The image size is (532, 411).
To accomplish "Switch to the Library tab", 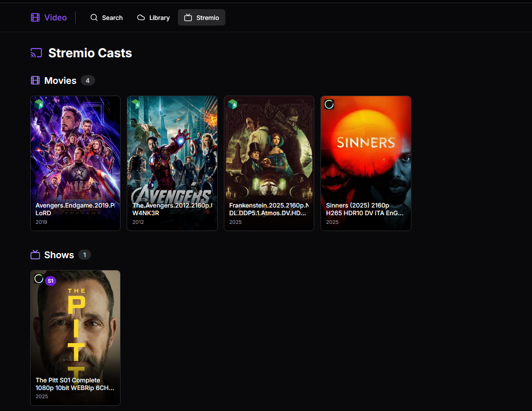I will click(153, 17).
